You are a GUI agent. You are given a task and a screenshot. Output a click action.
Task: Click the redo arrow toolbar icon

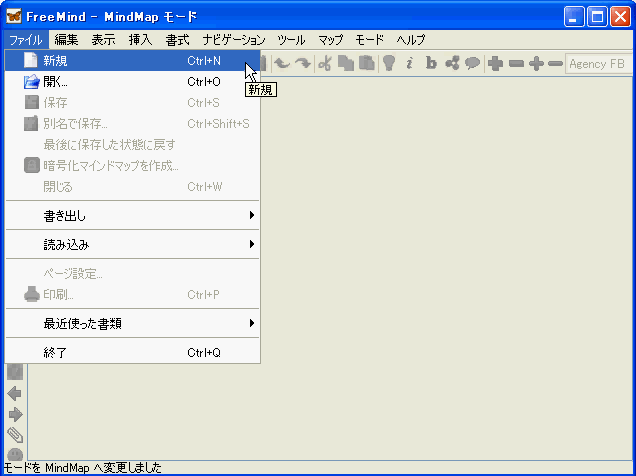303,64
